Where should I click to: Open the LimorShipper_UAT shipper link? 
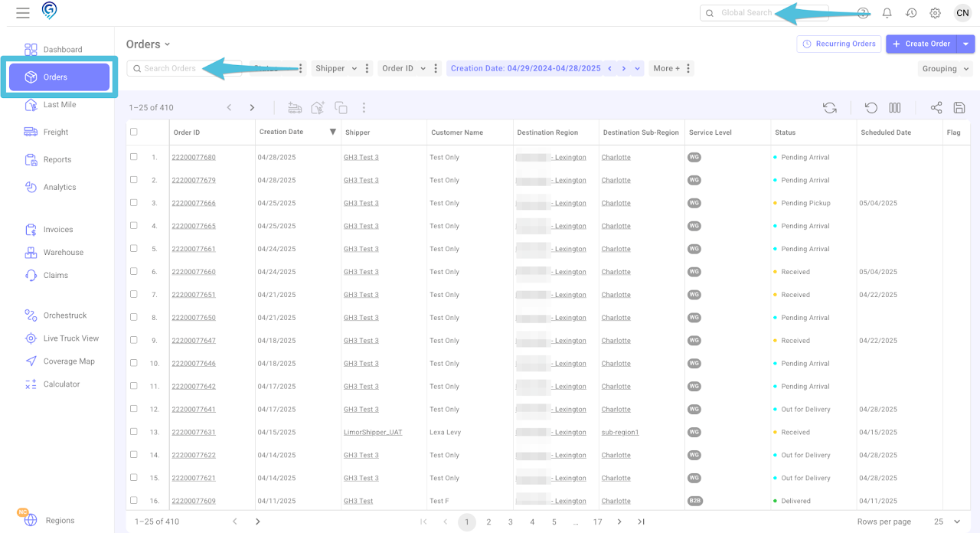373,432
